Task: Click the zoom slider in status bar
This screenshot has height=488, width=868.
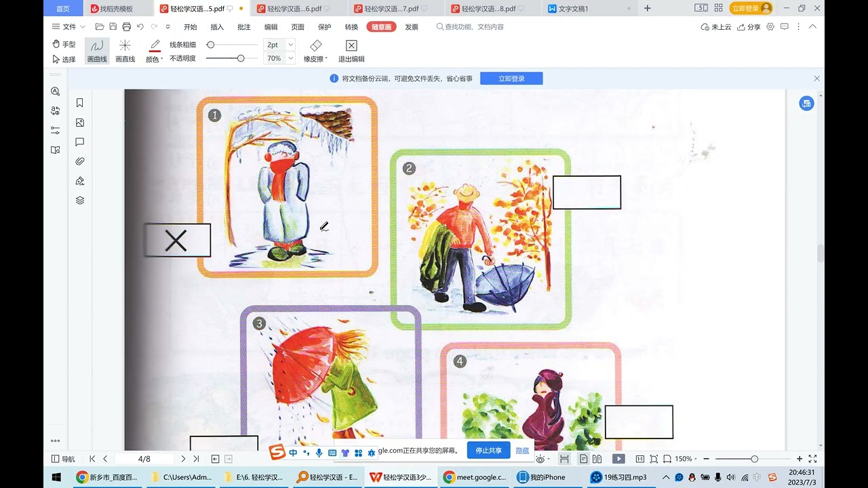Action: point(753,459)
